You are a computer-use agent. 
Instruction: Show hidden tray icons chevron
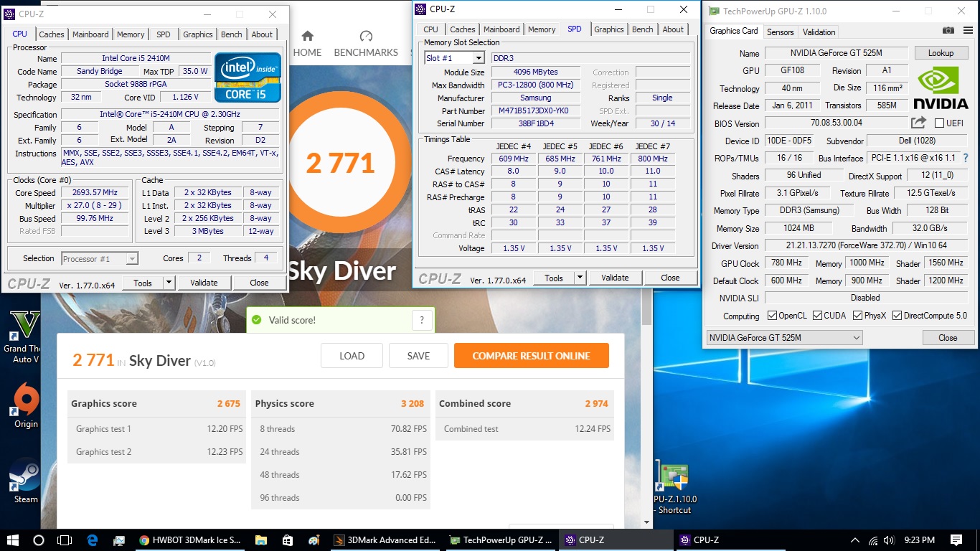854,540
